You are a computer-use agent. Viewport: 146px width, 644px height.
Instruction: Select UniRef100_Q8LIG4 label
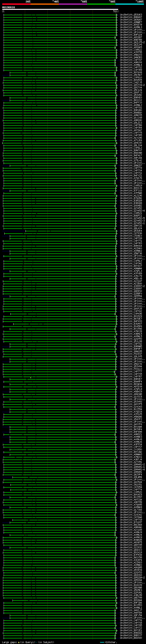tap(131, 145)
